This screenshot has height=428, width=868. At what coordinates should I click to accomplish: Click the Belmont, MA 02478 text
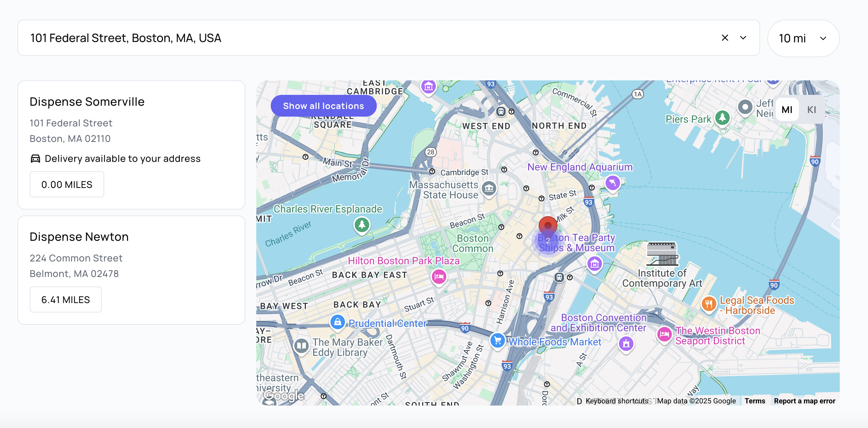[74, 274]
